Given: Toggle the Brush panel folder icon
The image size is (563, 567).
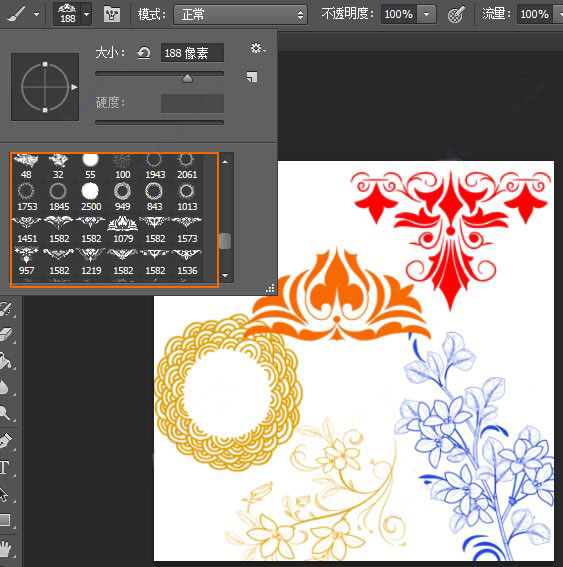Looking at the screenshot, I should pos(112,14).
